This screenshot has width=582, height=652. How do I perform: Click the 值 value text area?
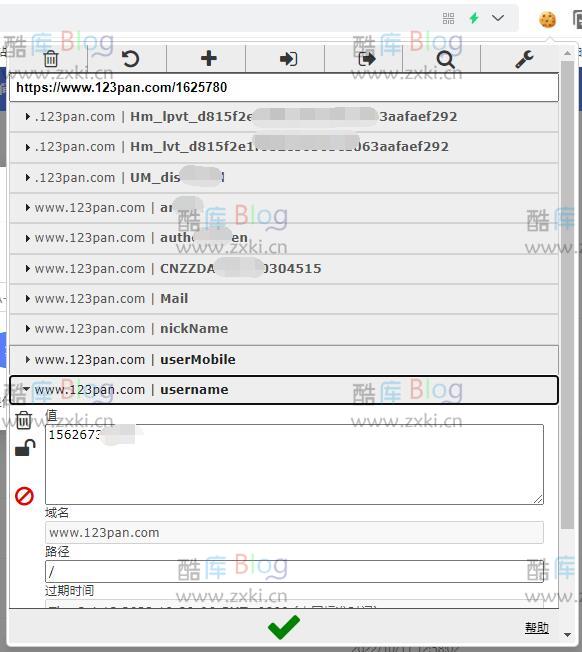pos(294,464)
